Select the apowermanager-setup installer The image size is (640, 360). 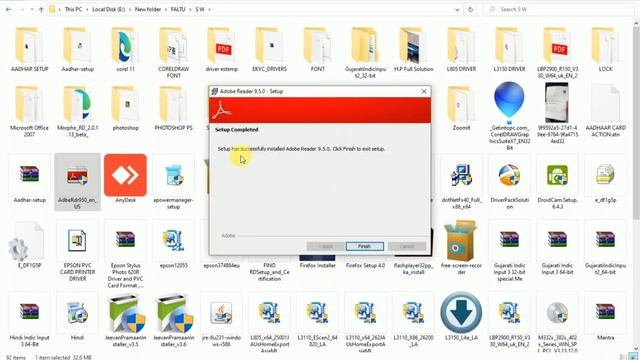[173, 182]
